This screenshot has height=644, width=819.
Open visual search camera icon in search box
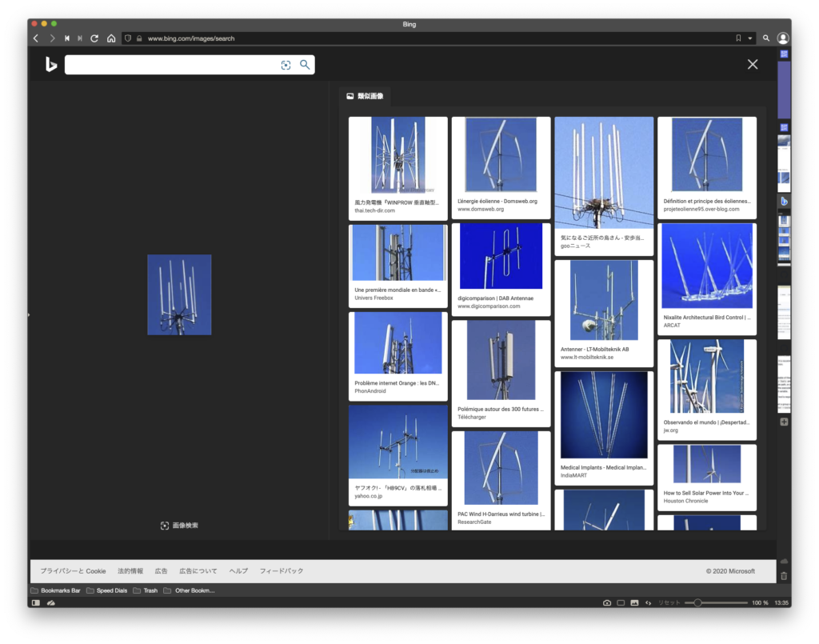pyautogui.click(x=286, y=65)
